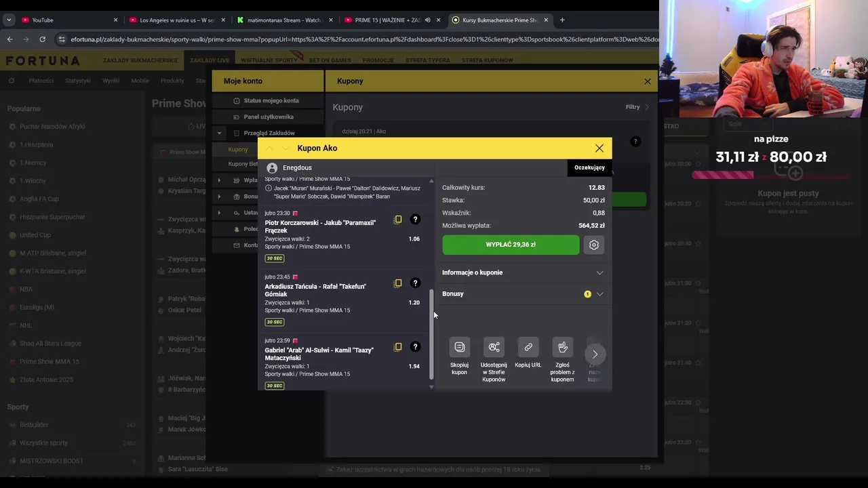
Task: Select Kupony in Moje konto sidebar
Action: point(238,149)
